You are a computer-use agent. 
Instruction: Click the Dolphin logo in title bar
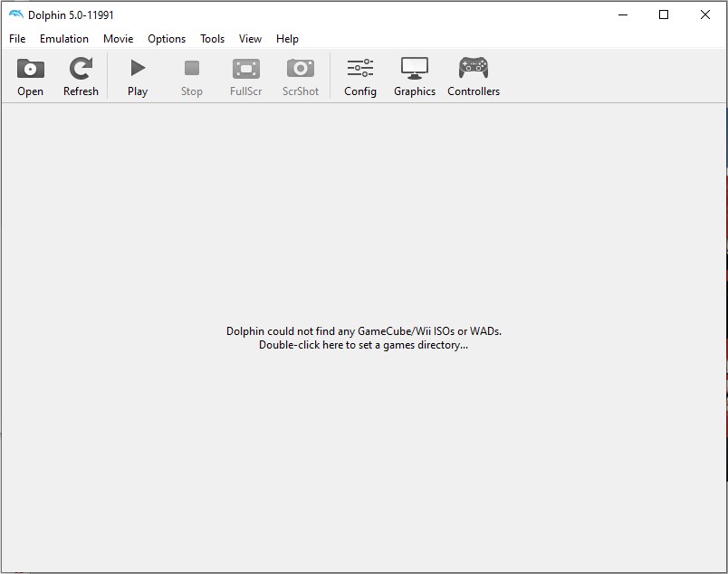(x=15, y=14)
